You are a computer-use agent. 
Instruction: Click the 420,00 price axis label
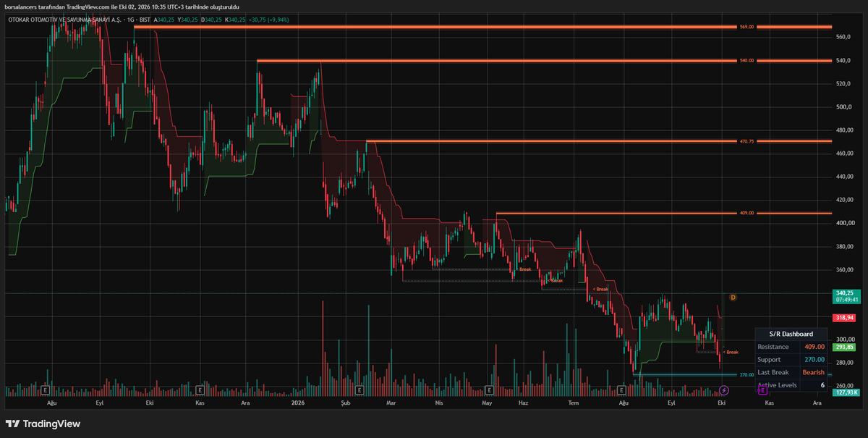point(844,200)
